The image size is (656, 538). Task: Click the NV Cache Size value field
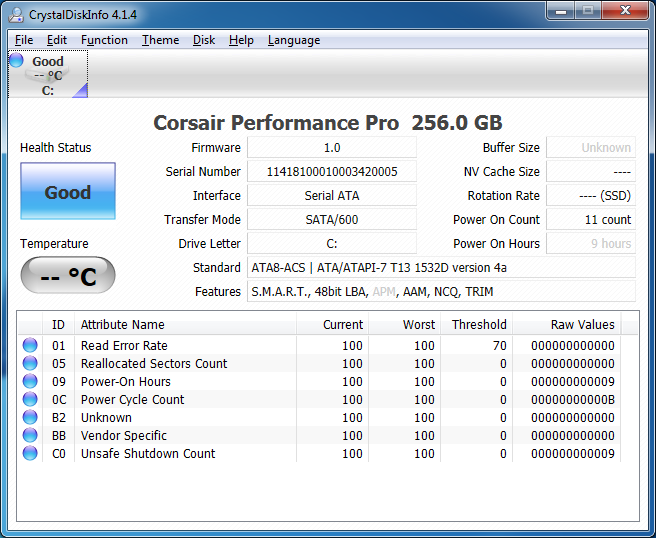pos(591,172)
